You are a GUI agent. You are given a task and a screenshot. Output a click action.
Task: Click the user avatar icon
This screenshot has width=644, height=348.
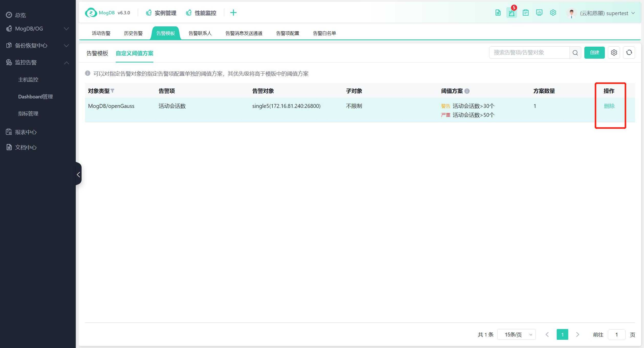571,13
